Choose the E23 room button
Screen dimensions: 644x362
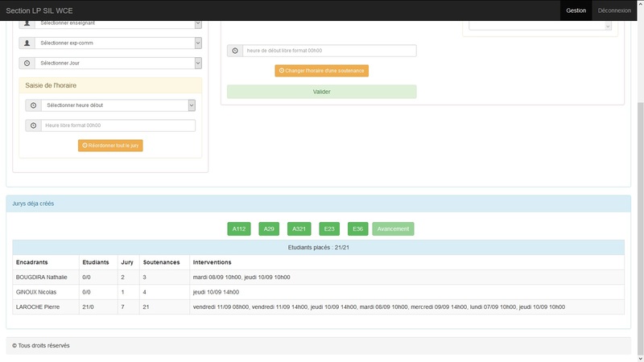point(329,229)
